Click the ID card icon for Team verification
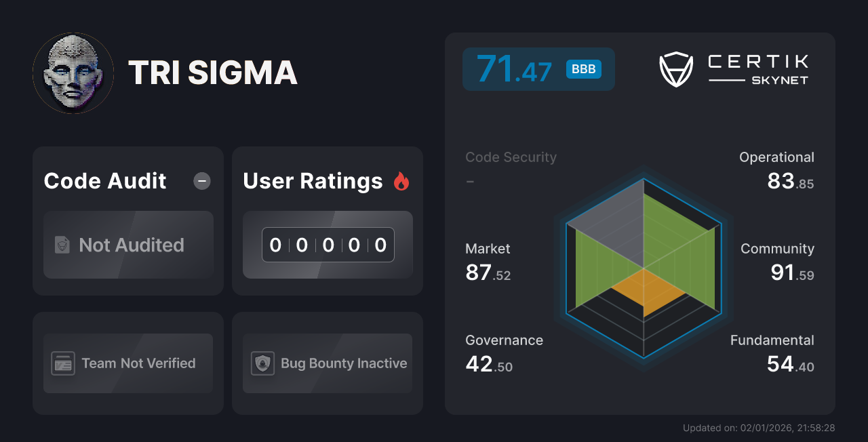The image size is (868, 442). point(63,363)
